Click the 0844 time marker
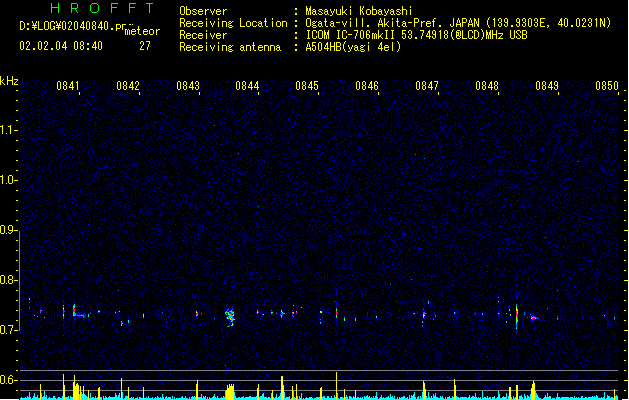 [x=248, y=86]
